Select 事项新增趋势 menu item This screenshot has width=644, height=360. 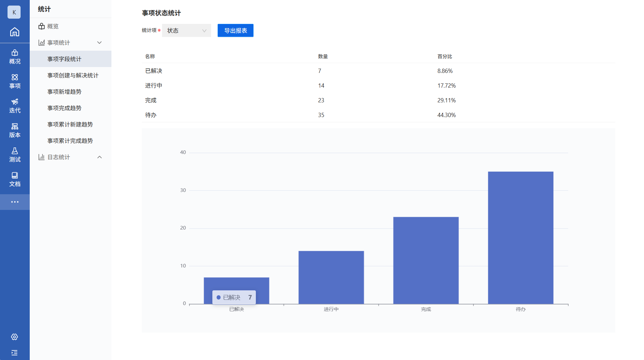pos(64,92)
